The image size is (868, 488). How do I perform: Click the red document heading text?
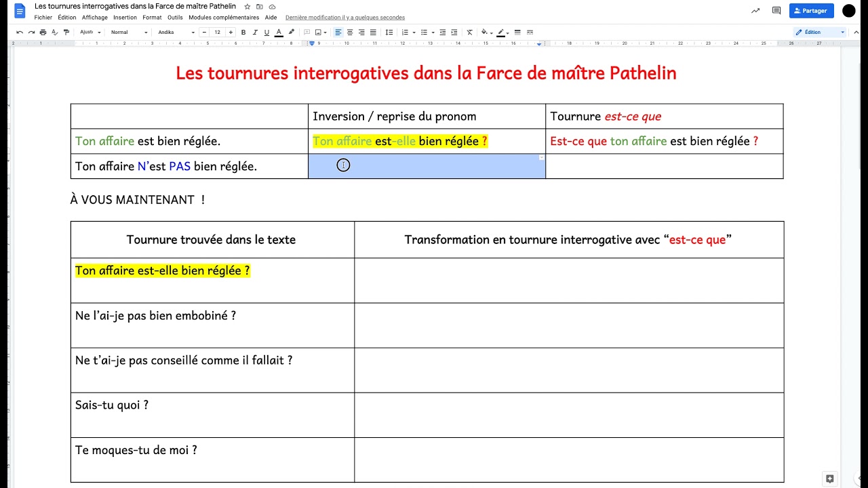(426, 73)
